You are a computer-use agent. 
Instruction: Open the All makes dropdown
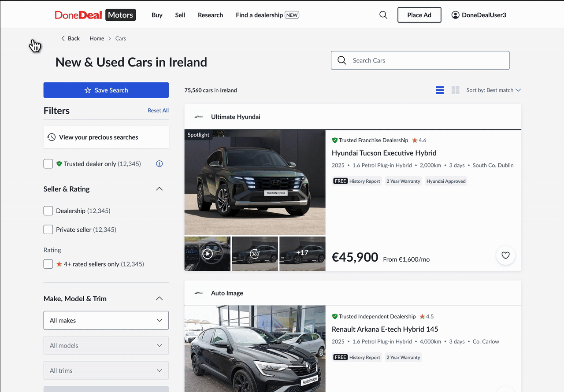pos(106,320)
